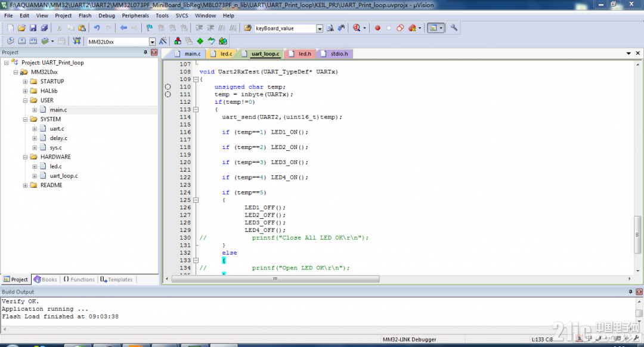The width and height of the screenshot is (644, 347).
Task: Insert a breakpoint with the red dot
Action: pyautogui.click(x=377, y=28)
